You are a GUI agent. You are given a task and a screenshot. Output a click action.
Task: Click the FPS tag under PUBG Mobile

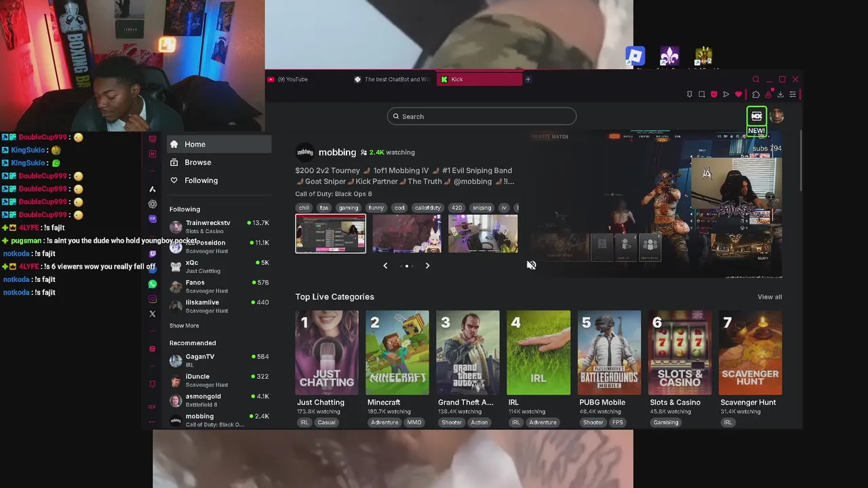pyautogui.click(x=617, y=422)
